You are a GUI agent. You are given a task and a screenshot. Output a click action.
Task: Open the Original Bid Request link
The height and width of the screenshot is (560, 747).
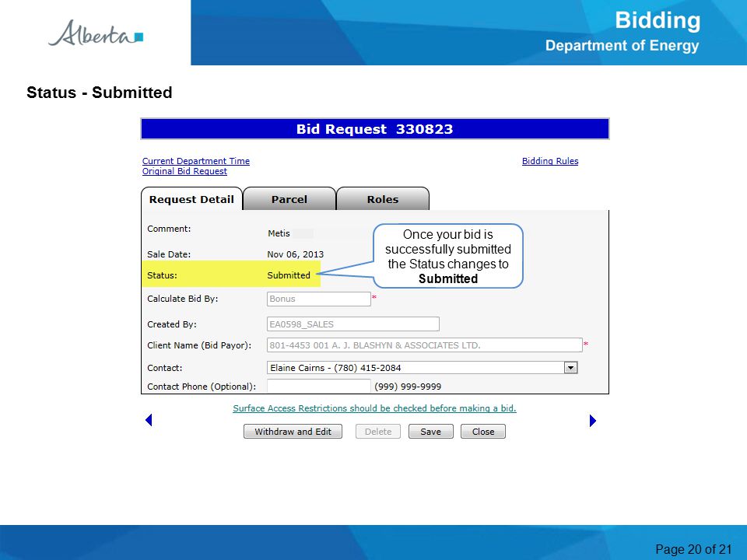(184, 171)
